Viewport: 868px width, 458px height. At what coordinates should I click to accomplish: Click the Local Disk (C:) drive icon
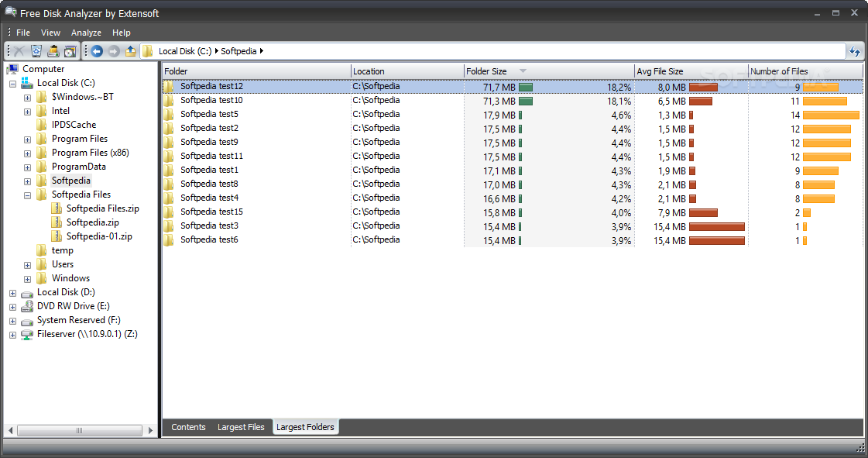pyautogui.click(x=27, y=82)
